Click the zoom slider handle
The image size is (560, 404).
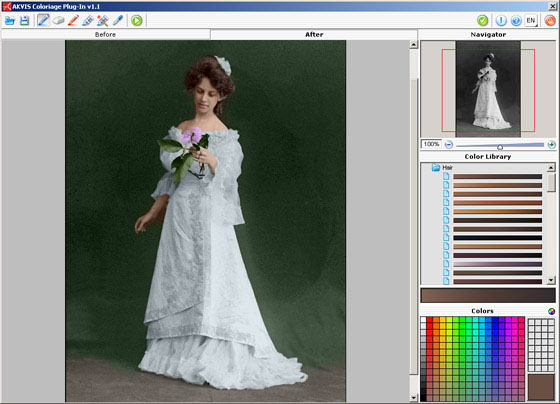pos(500,147)
